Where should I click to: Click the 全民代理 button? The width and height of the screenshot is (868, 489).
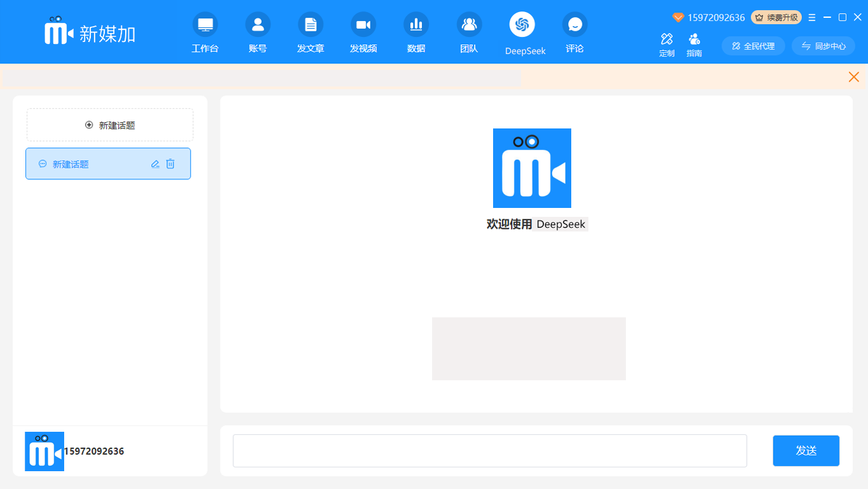pos(753,46)
